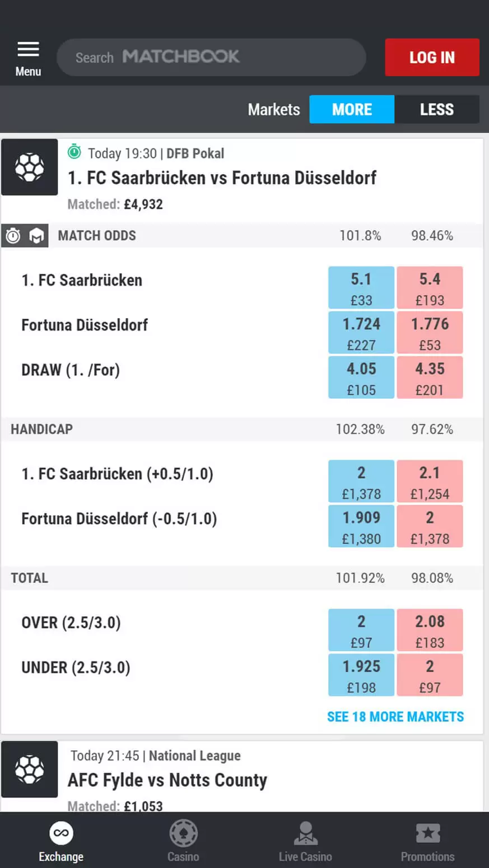Viewport: 489px width, 868px height.
Task: Click the soccer ball icon for Saarbrücken match
Action: tap(30, 167)
